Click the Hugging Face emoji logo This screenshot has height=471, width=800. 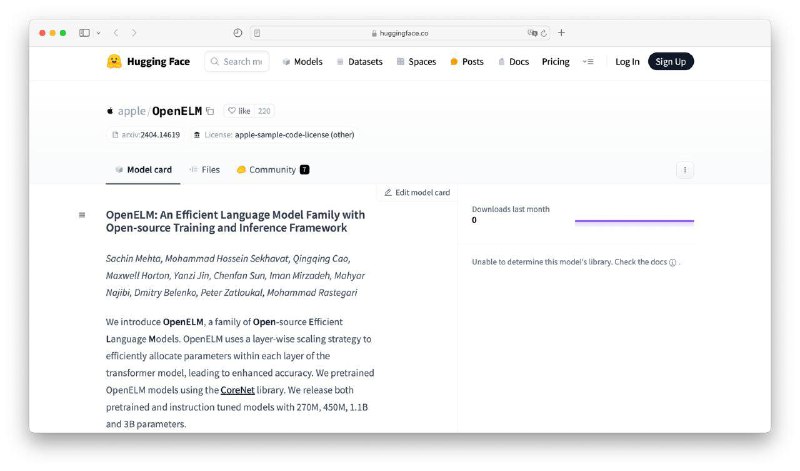coord(115,62)
